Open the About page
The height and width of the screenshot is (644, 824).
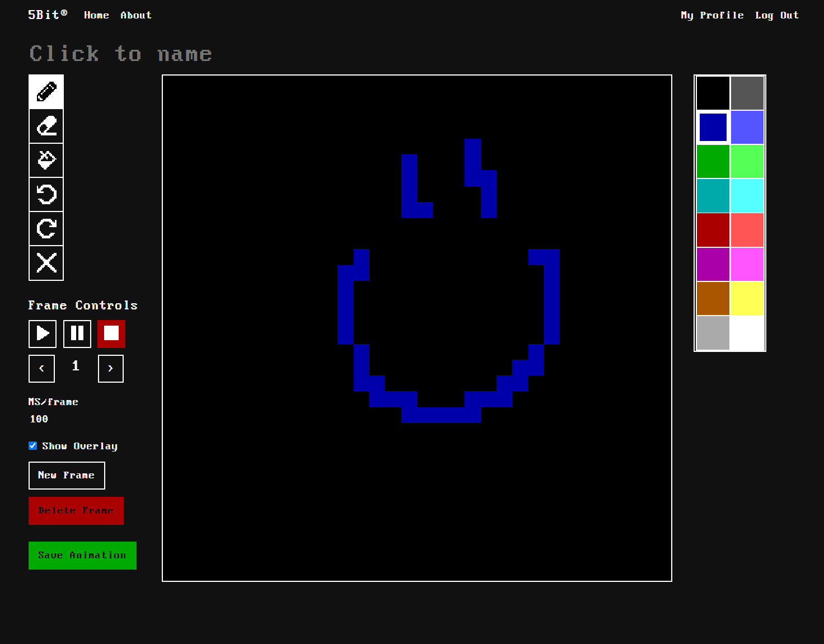pos(136,15)
